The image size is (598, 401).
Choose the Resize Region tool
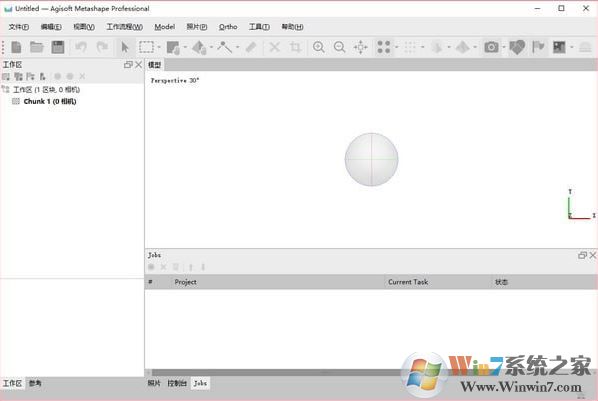[173, 47]
